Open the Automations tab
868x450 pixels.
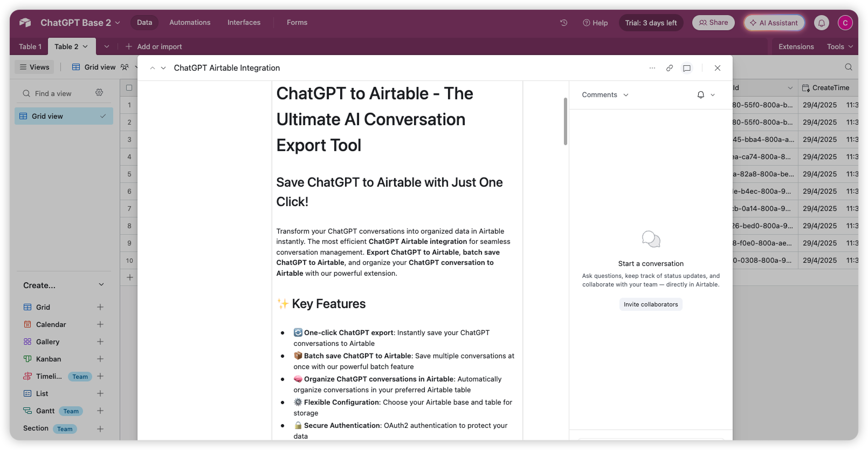point(190,23)
